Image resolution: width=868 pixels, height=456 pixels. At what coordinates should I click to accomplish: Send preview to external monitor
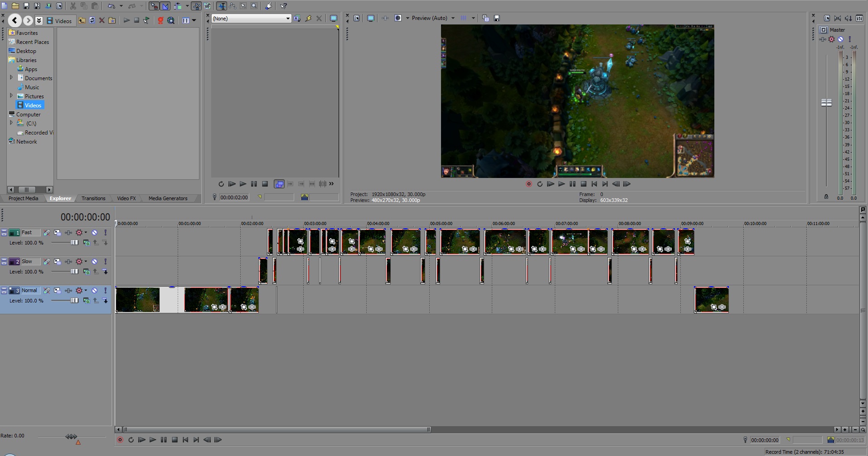tap(371, 18)
